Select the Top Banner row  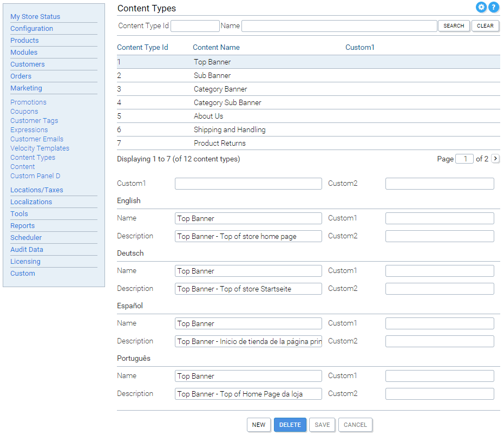(308, 62)
